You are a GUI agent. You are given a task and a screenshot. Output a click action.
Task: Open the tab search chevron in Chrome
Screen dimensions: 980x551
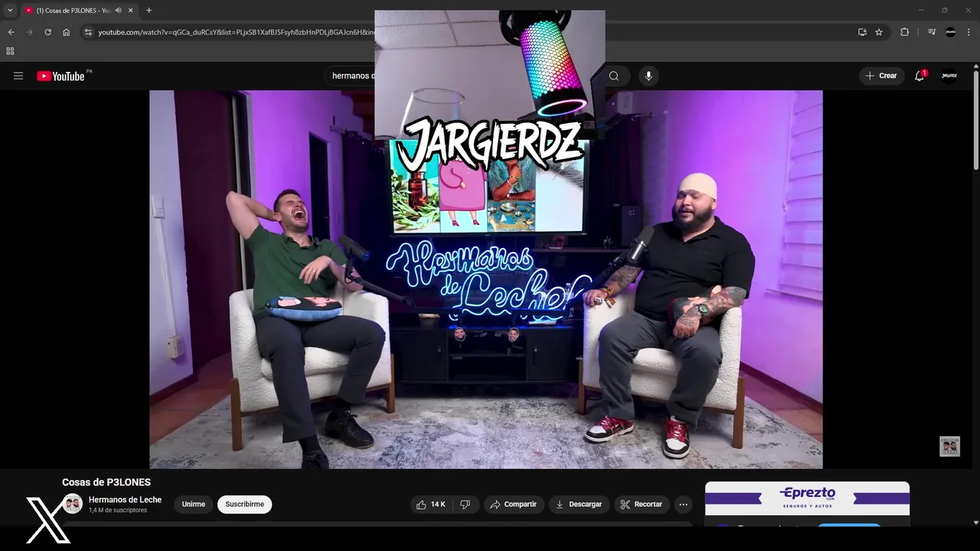click(10, 10)
